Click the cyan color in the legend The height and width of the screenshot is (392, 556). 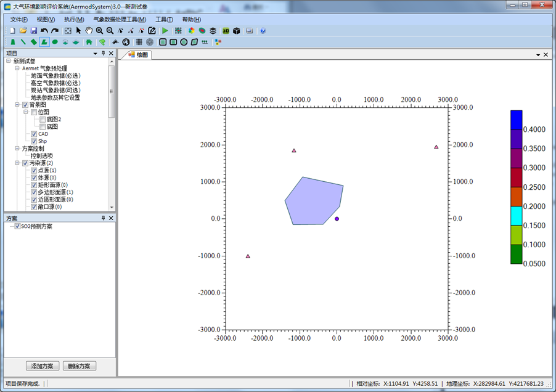pyautogui.click(x=517, y=216)
